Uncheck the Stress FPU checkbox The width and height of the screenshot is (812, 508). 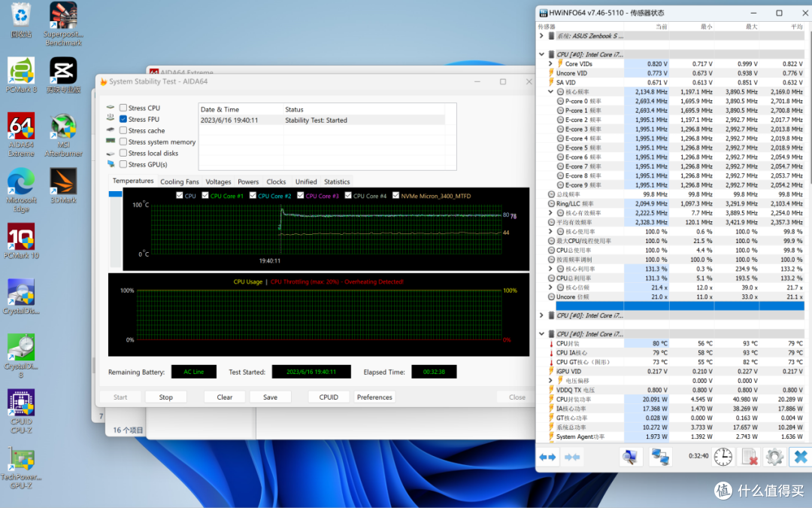[123, 119]
